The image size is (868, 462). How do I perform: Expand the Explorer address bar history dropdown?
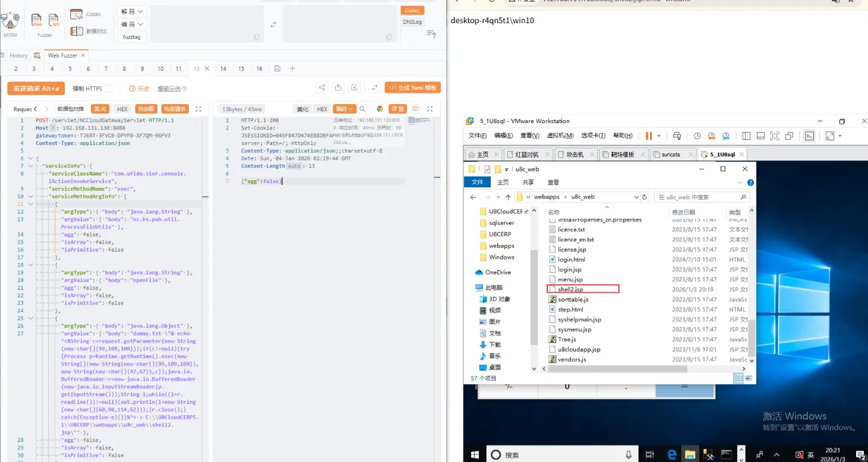pyautogui.click(x=636, y=197)
